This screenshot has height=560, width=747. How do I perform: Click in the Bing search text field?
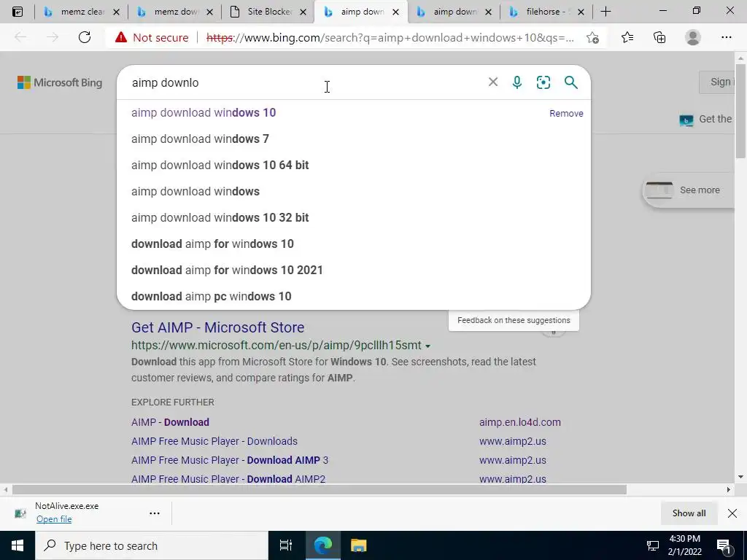(x=305, y=82)
